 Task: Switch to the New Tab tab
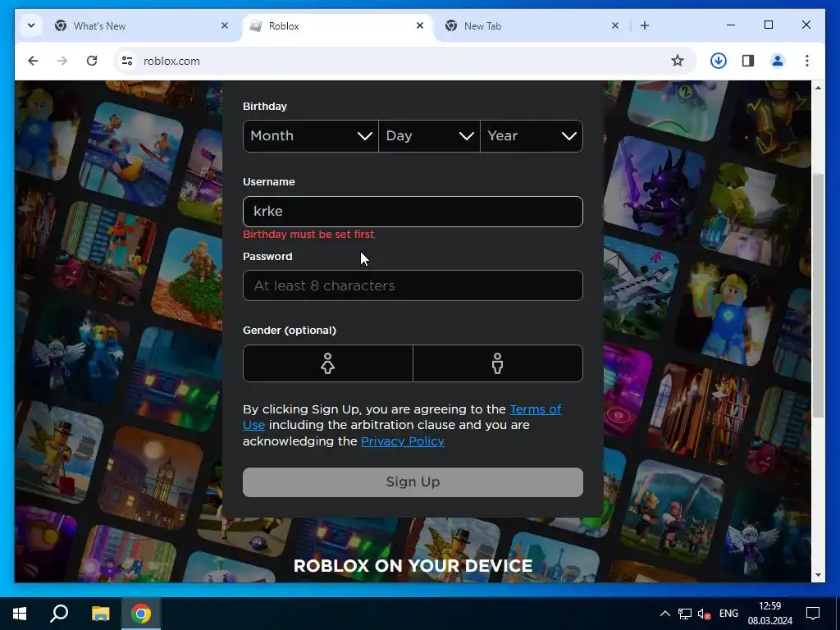point(532,25)
